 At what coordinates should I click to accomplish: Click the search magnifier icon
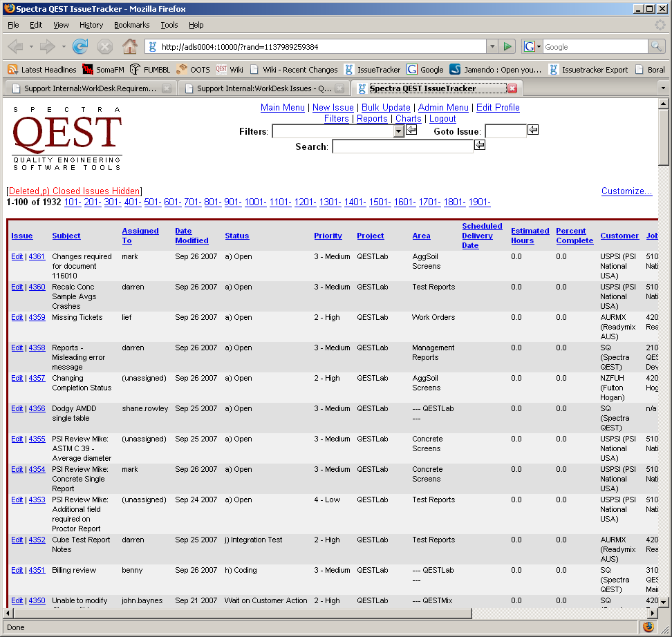tap(656, 47)
